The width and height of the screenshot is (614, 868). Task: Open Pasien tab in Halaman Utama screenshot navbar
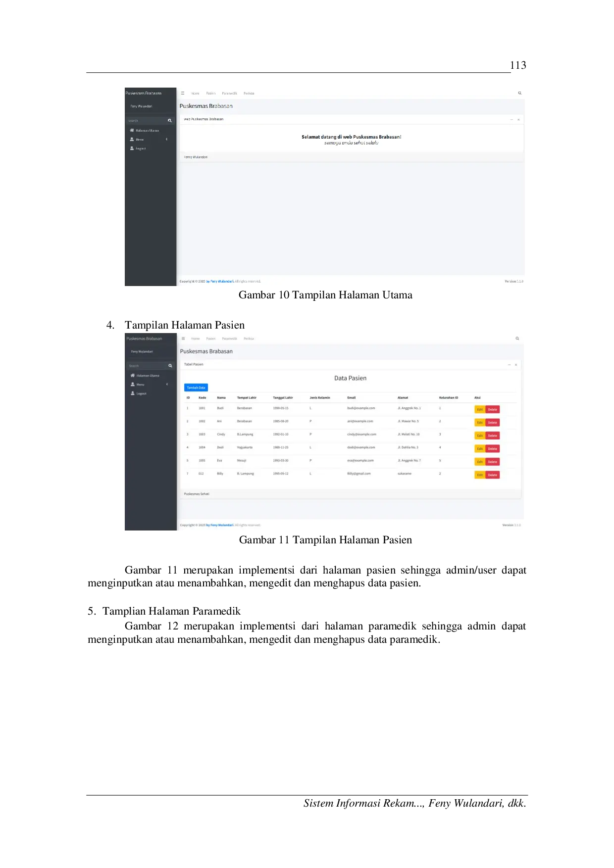pyautogui.click(x=211, y=93)
